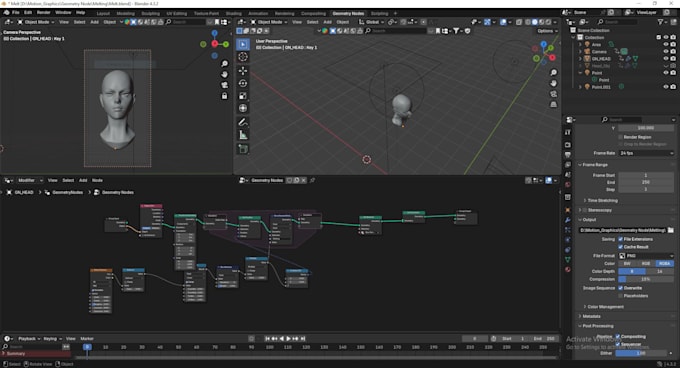Hide GN_HEAD object via eye icon
This screenshot has width=680, height=368.
coord(666,59)
